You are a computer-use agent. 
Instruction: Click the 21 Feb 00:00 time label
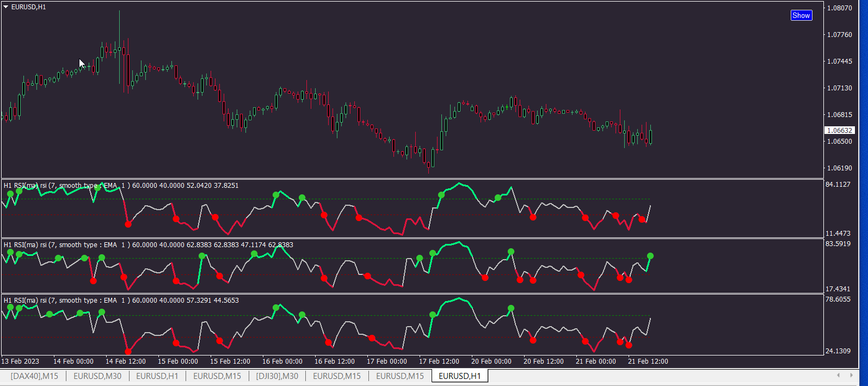click(596, 362)
